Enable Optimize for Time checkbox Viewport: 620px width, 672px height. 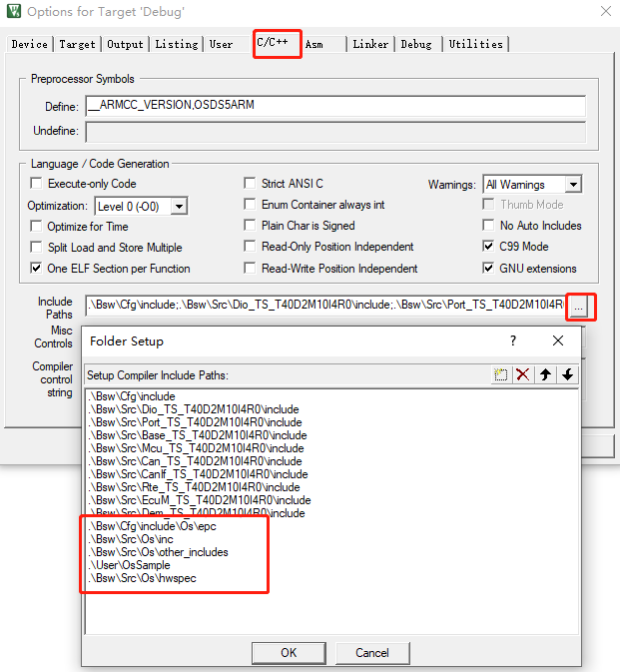[x=36, y=226]
